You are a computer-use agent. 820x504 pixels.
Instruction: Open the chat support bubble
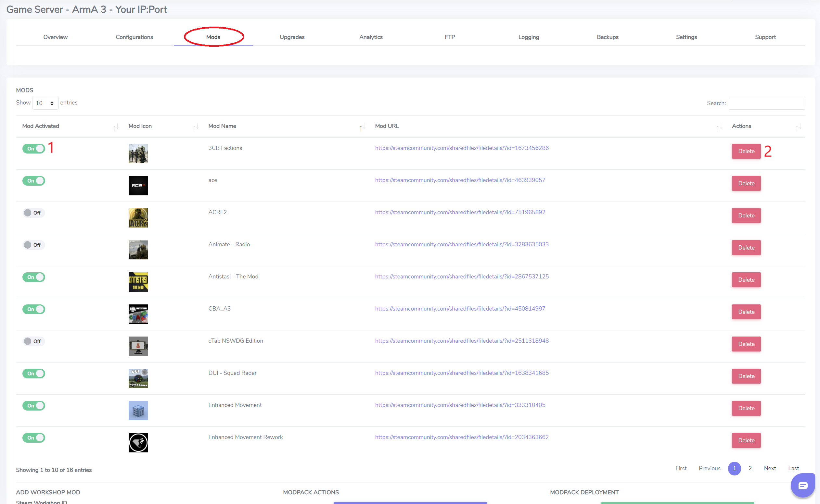coord(803,485)
